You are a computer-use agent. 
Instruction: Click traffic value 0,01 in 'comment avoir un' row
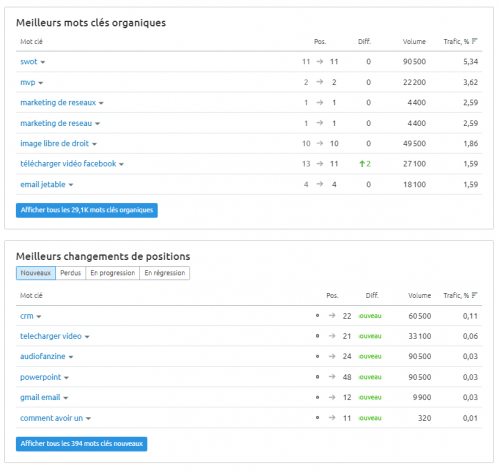coord(470,418)
